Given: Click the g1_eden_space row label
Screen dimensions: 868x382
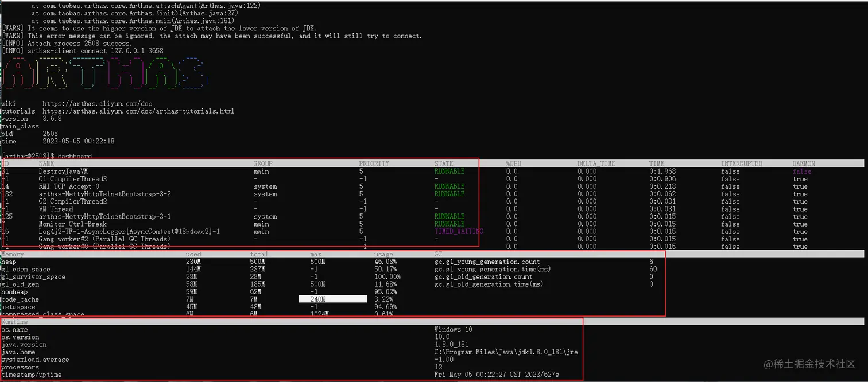Looking at the screenshot, I should pyautogui.click(x=26, y=269).
